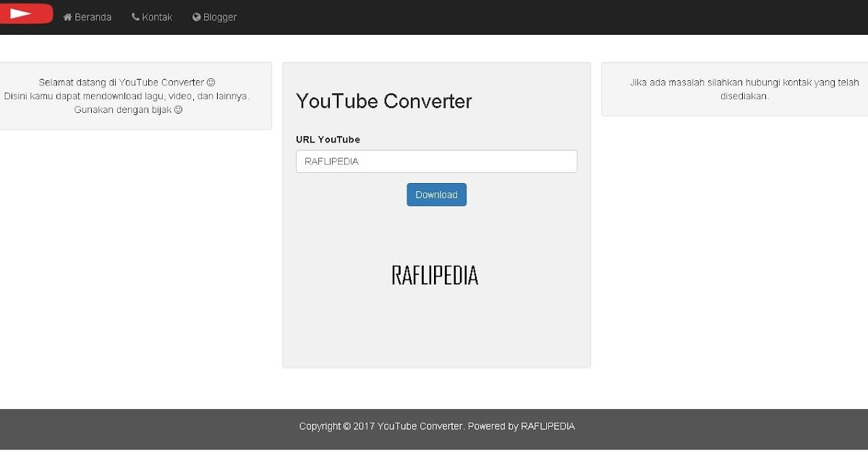Click the red YouTube play logo
Screen dimensions: 868x456
26,13
